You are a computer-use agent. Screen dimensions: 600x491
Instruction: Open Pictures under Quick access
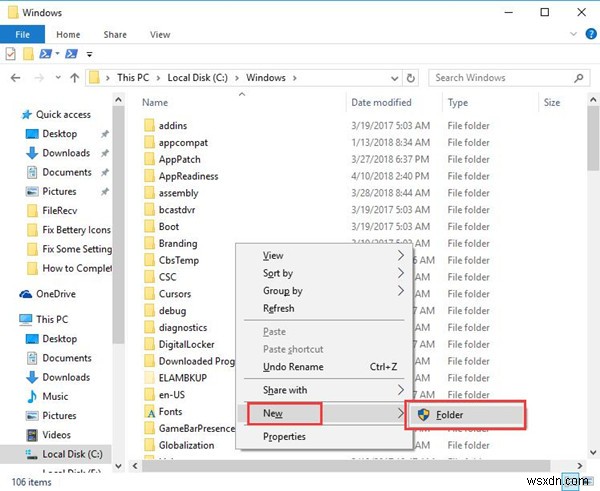tap(59, 191)
